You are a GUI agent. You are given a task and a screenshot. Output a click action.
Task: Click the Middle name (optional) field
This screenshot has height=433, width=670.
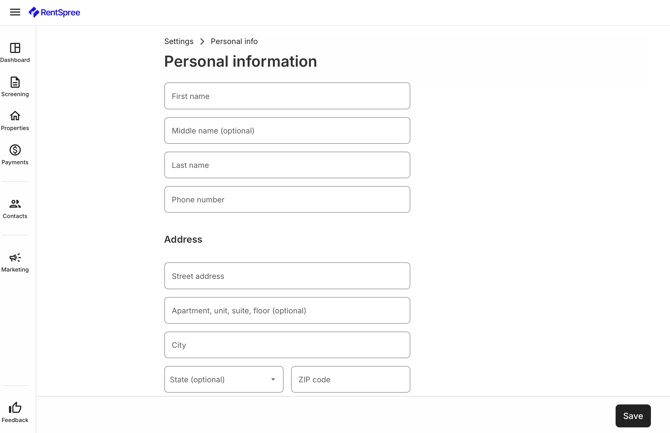click(x=287, y=130)
